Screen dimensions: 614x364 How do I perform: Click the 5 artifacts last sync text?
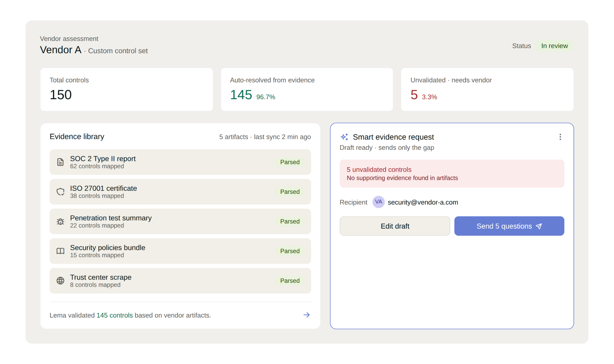[x=265, y=137]
